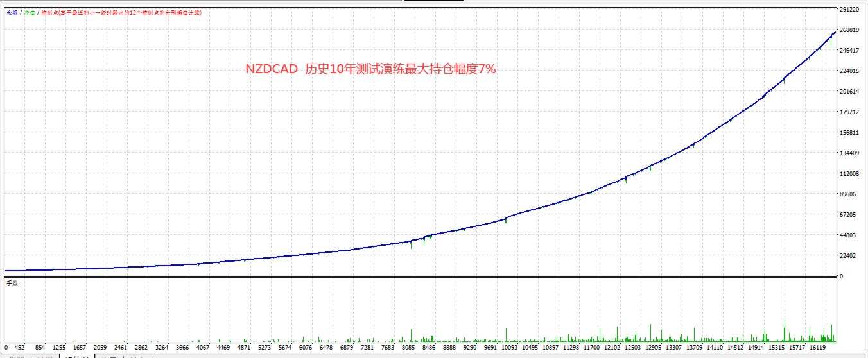Click the 手数 label of the lot-size panel
The image size is (868, 358).
click(x=12, y=282)
